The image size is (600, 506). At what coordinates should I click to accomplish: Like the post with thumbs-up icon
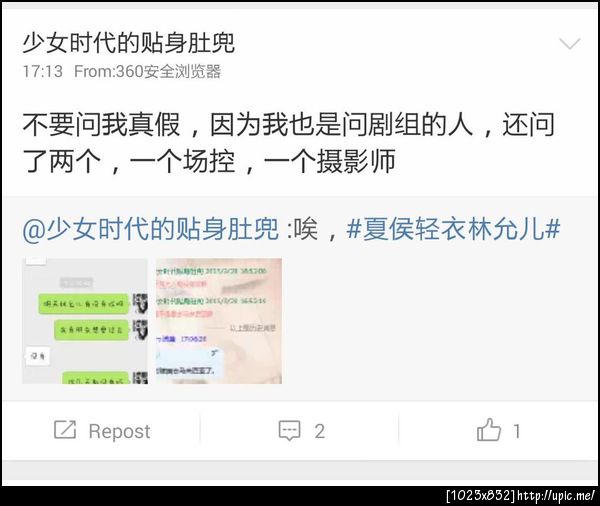[489, 430]
